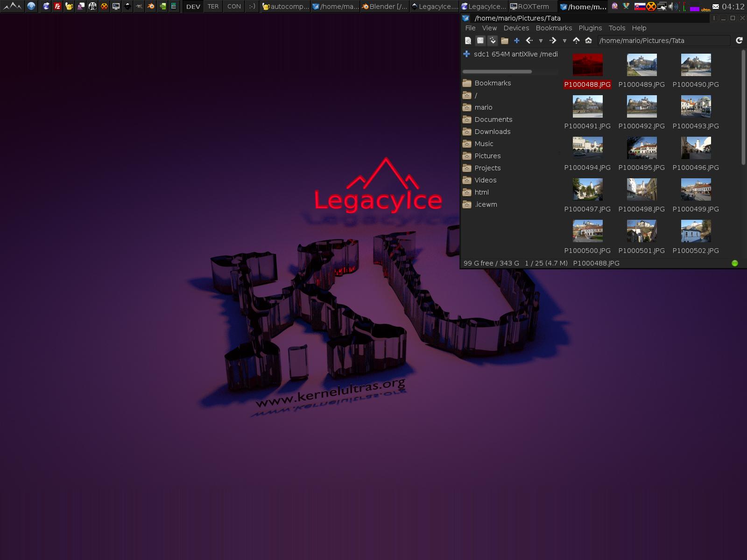Switch to the DEV workspace
Image resolution: width=747 pixels, height=560 pixels.
[193, 7]
